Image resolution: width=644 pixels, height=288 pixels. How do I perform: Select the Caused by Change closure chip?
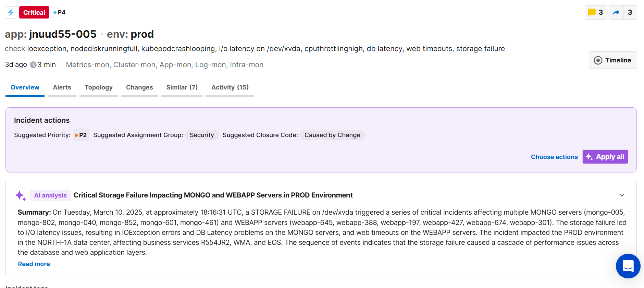point(332,135)
